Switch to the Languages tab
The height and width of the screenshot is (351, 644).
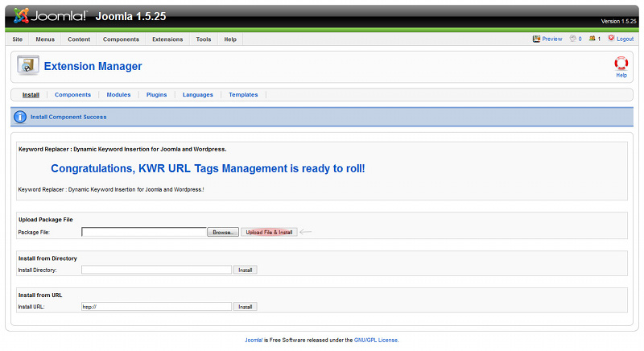[197, 95]
